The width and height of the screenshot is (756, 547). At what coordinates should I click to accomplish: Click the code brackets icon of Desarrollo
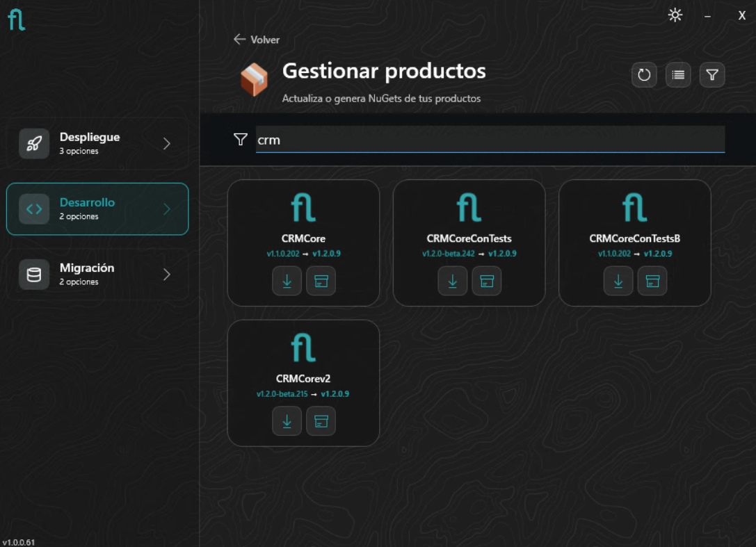point(34,209)
